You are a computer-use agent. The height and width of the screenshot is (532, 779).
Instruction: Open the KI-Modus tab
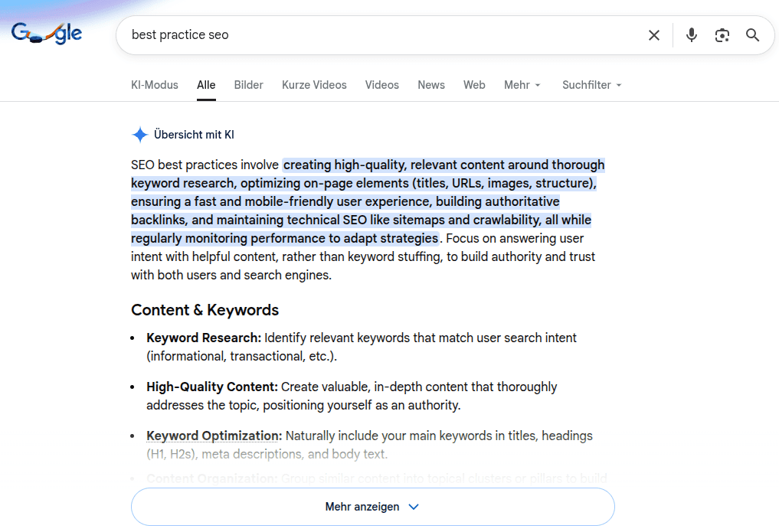(154, 85)
